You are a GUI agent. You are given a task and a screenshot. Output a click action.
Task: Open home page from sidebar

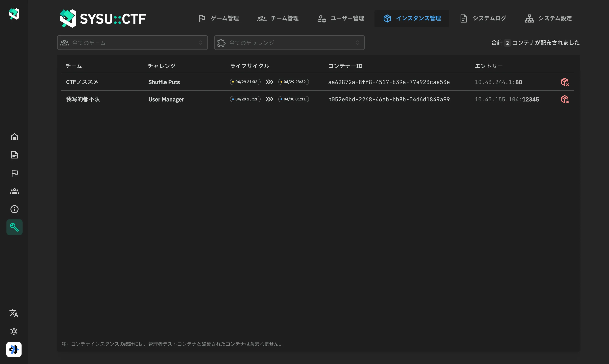pyautogui.click(x=14, y=137)
